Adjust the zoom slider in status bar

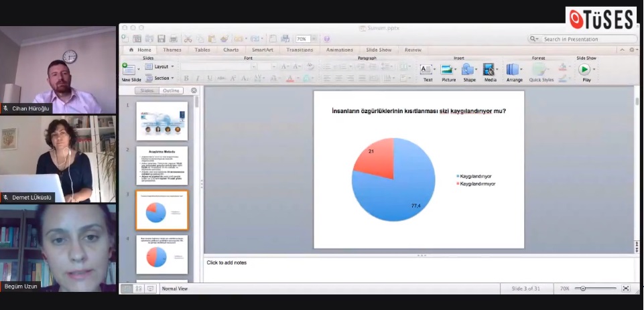point(584,289)
